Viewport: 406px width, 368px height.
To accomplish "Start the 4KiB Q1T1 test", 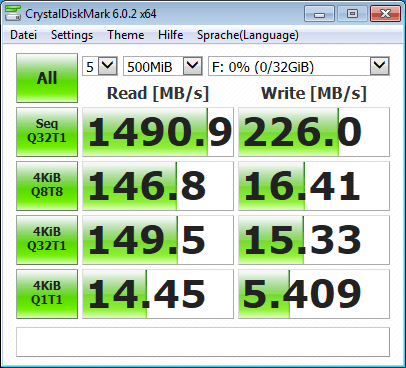I will click(47, 294).
